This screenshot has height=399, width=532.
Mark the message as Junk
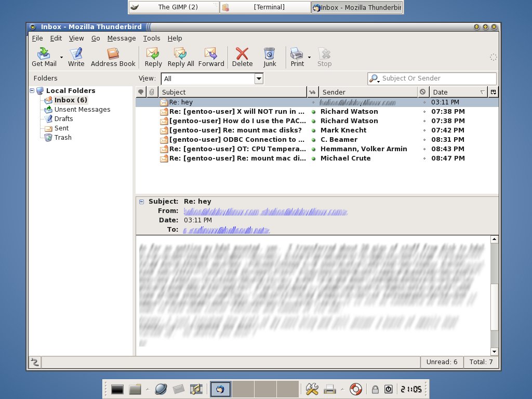click(270, 57)
